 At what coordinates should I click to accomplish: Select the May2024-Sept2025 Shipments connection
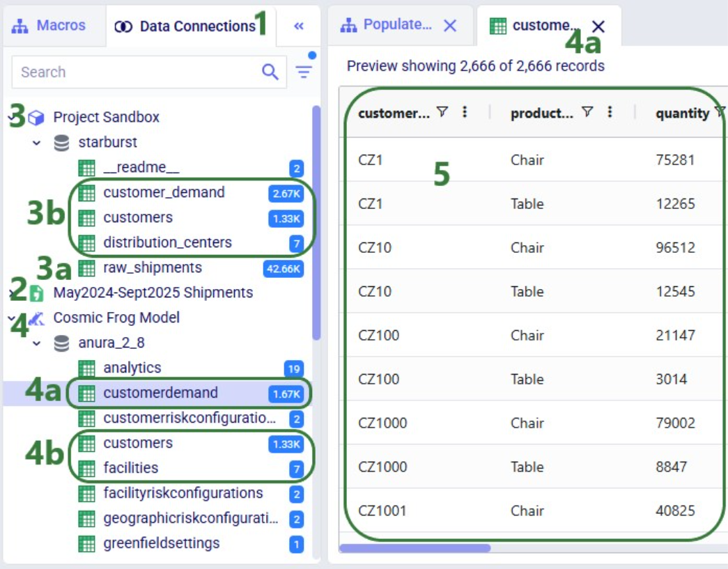[x=153, y=293]
